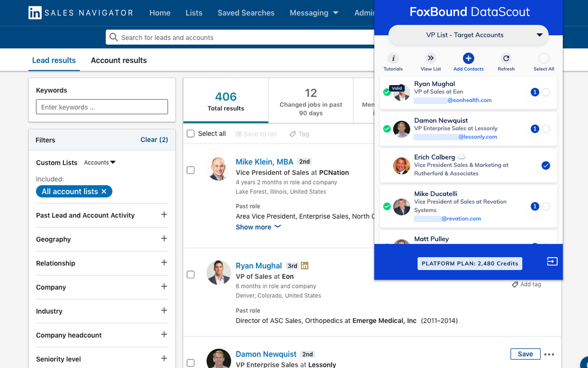Select the 406 Total results tab
This screenshot has height=368, width=588.
pos(226,101)
